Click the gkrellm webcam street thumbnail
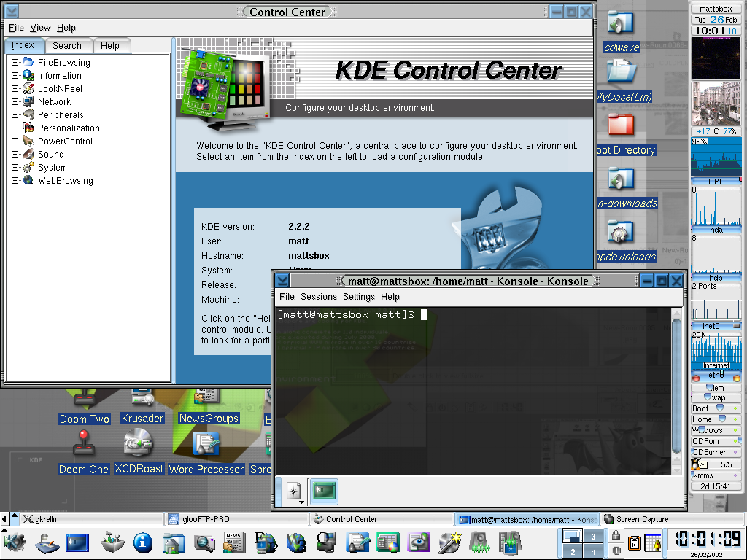Screen dimensions: 747x560 [716, 104]
